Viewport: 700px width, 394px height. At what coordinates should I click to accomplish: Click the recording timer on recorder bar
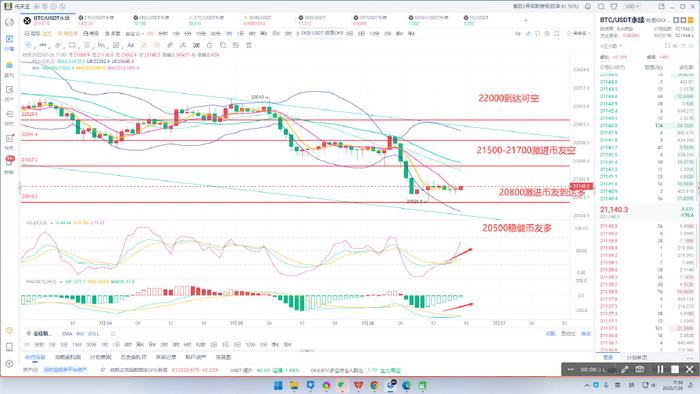click(x=593, y=369)
